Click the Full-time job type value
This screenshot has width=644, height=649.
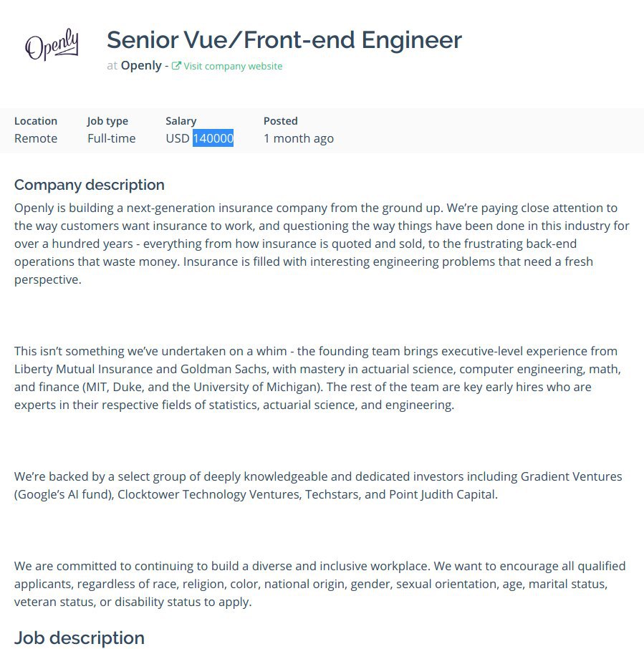point(111,138)
